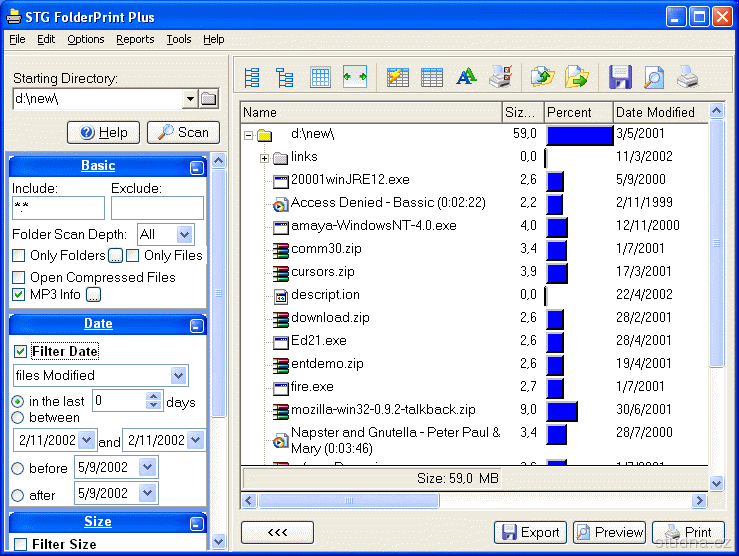Click the floppy disk save icon in toolbar

coord(621,77)
